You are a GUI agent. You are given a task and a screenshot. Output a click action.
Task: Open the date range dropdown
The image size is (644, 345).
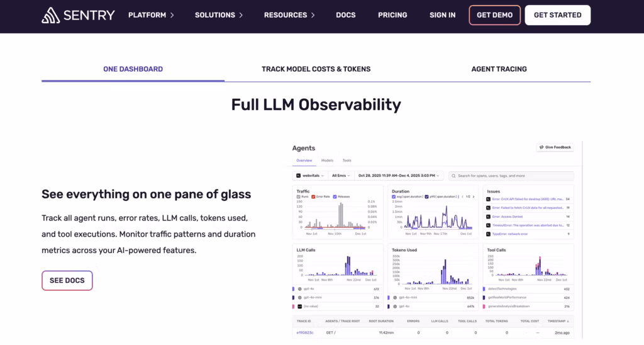399,176
